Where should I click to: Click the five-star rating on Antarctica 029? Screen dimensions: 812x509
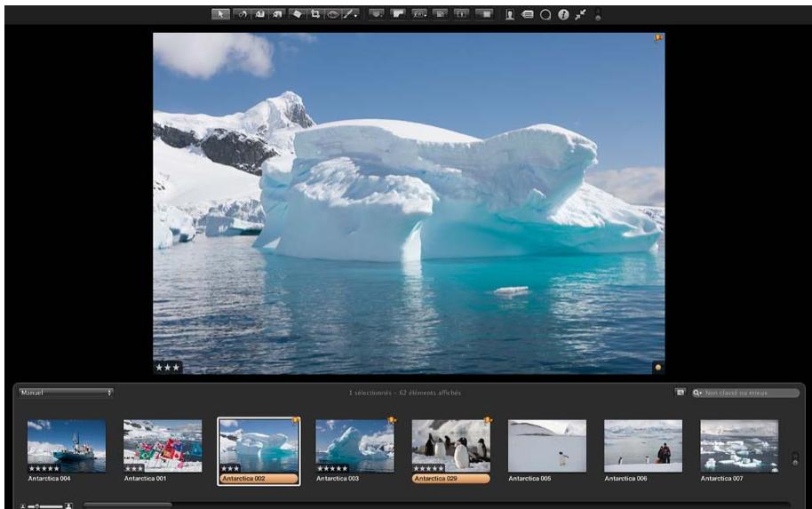click(428, 469)
